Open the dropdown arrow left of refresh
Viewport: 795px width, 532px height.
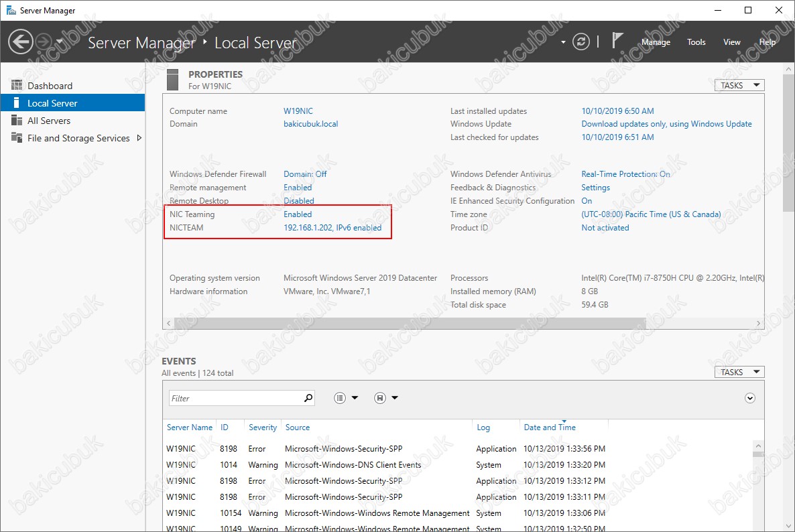click(x=563, y=42)
